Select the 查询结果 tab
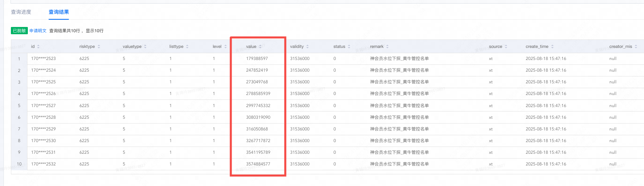The image size is (644, 186). point(59,12)
